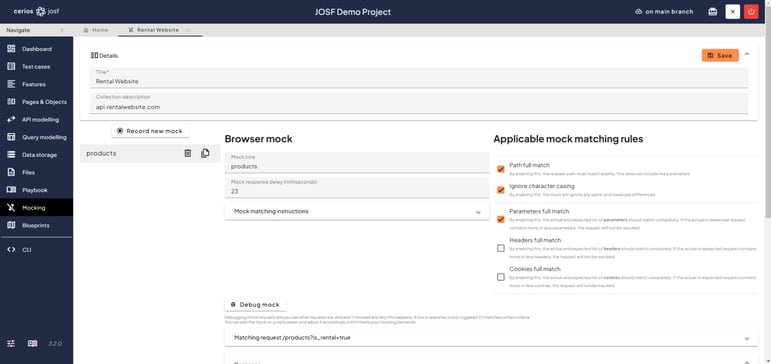Click the Debug mock button
Viewport: 771px width, 364px height.
click(255, 304)
